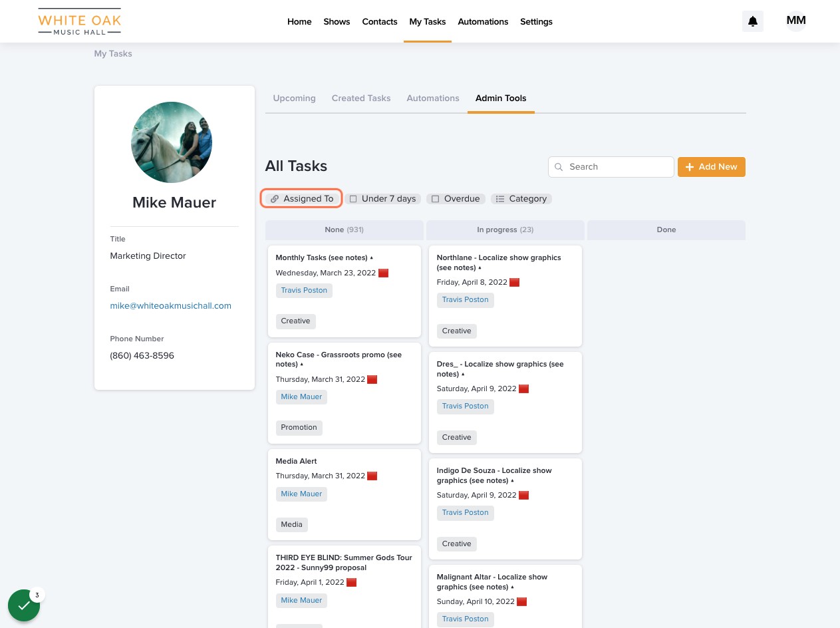Click Travis Poston on Monthly Tasks card

pyautogui.click(x=304, y=290)
